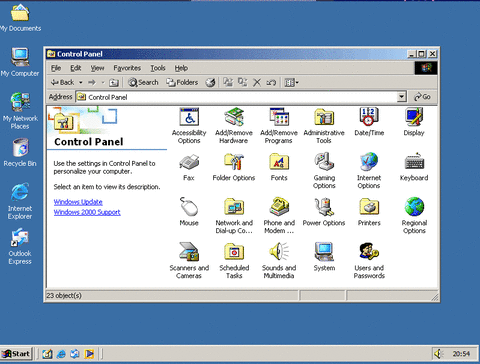
Task: Click the Copy To toolbar icon
Action: tap(243, 82)
